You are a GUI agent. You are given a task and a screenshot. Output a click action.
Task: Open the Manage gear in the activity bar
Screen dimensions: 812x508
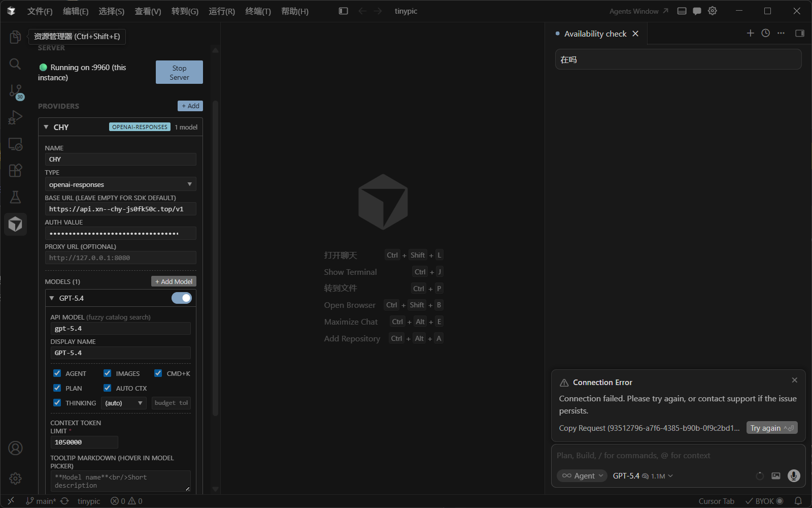tap(15, 478)
